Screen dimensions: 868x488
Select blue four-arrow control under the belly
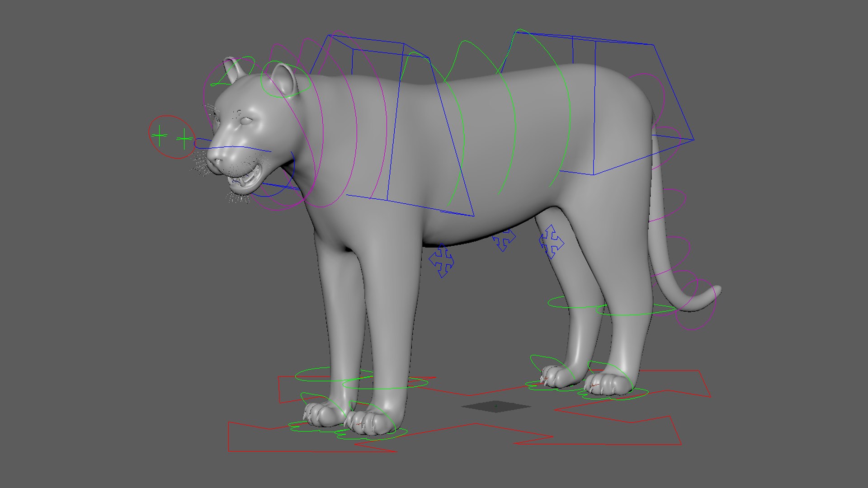503,240
